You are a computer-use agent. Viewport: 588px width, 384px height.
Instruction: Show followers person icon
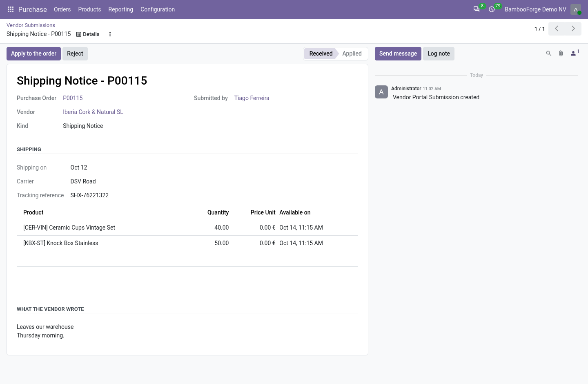pos(574,54)
